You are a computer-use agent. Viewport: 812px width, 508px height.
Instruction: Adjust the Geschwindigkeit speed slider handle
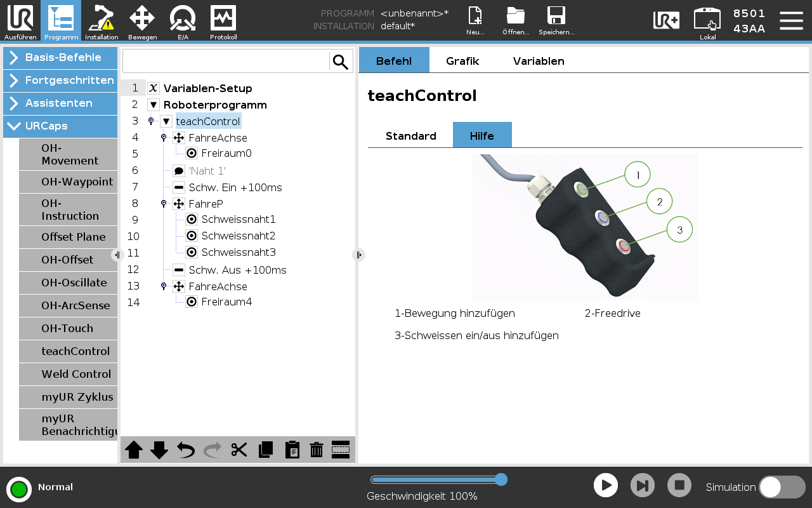(x=501, y=479)
